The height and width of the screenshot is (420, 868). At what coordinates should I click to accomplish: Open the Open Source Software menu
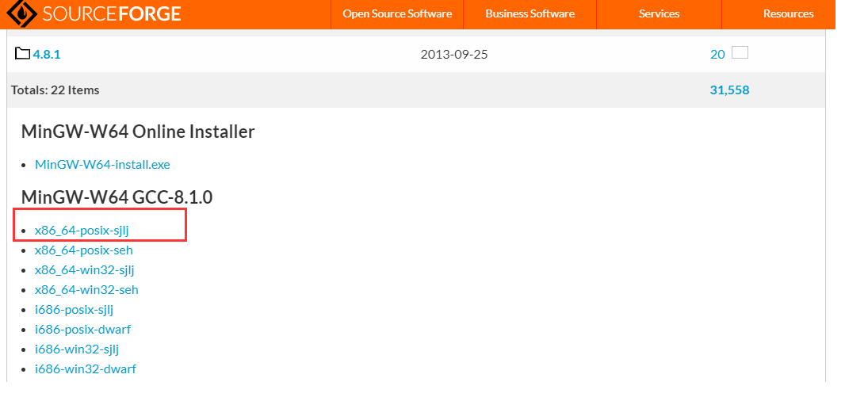397,13
